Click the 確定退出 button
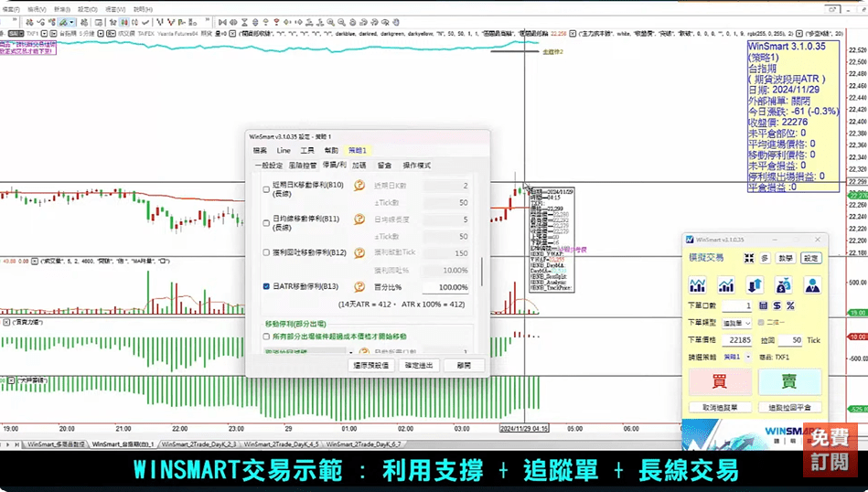The image size is (868, 492). [x=419, y=365]
